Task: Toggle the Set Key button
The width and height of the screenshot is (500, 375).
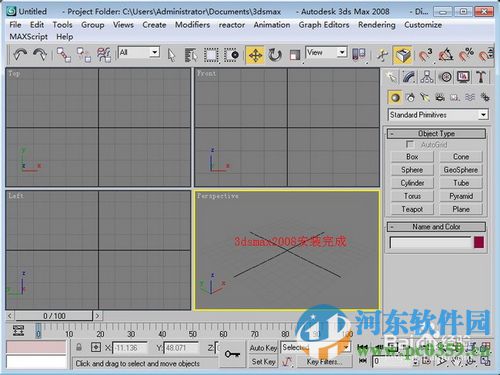Action: [x=263, y=362]
